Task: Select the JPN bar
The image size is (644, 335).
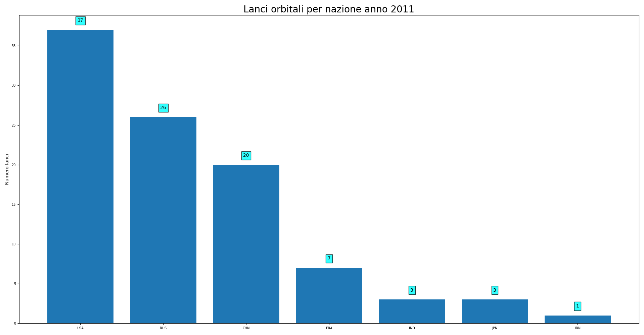Action: 495,311
